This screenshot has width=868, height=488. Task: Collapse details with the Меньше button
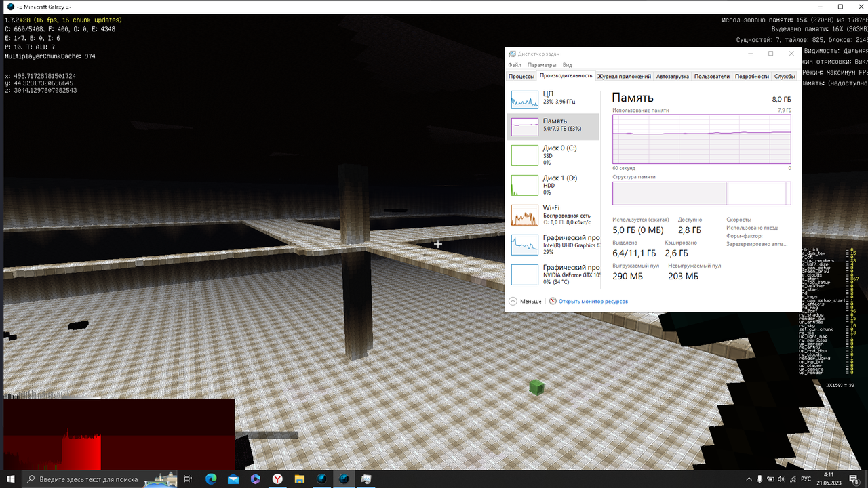pos(526,301)
